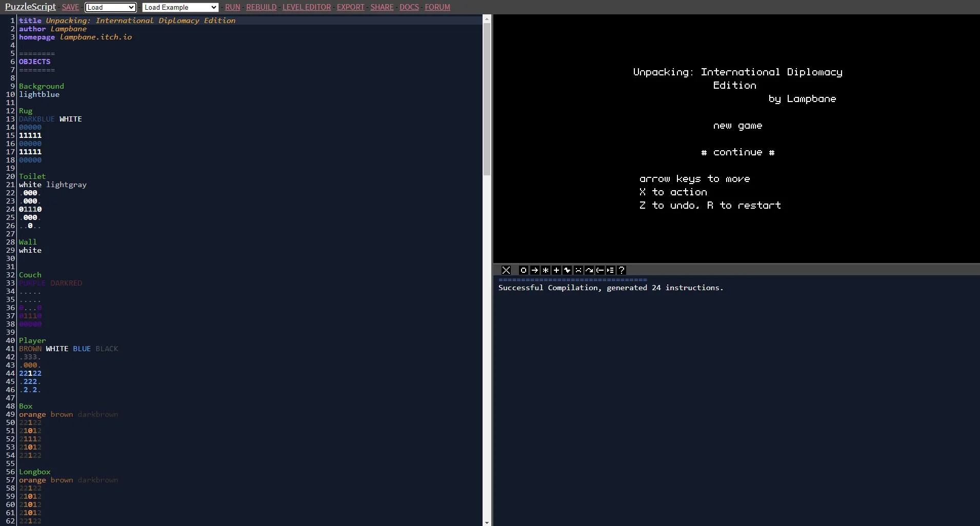
Task: Click the right-arrow icon in the console toolbar
Action: click(535, 270)
